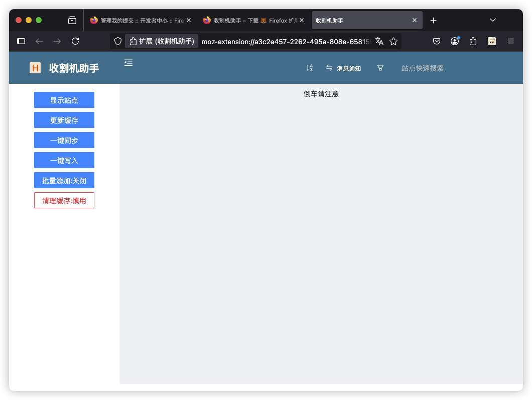Viewport: 532px width, 400px height.
Task: Click the 显示站点 button
Action: (64, 100)
